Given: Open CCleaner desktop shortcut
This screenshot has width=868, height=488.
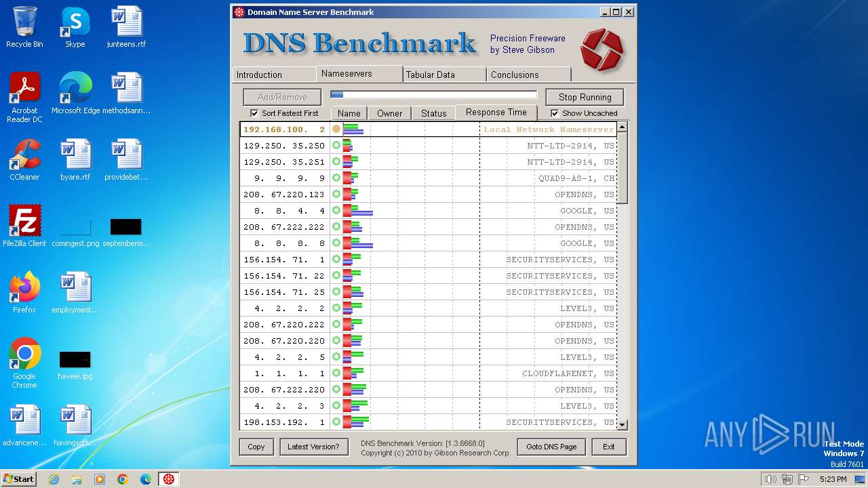Looking at the screenshot, I should pyautogui.click(x=24, y=160).
